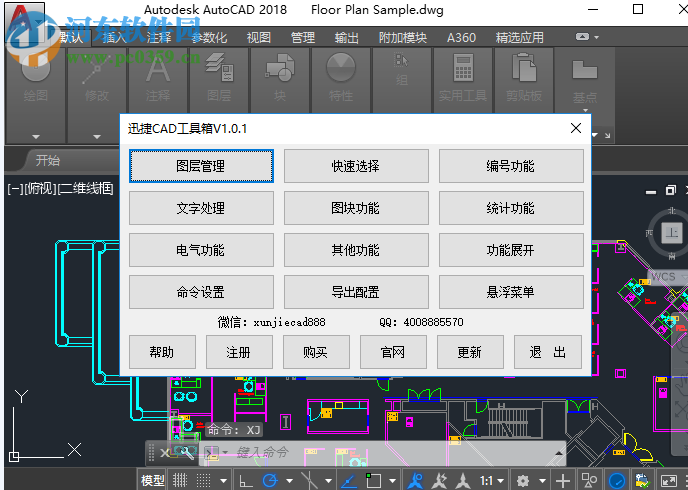Open the 精选应用 ribbon tab
The image size is (688, 490).
tap(520, 37)
